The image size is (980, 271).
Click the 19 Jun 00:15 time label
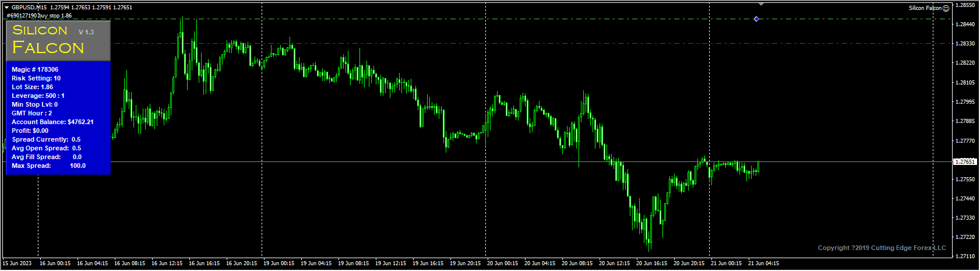pos(279,263)
